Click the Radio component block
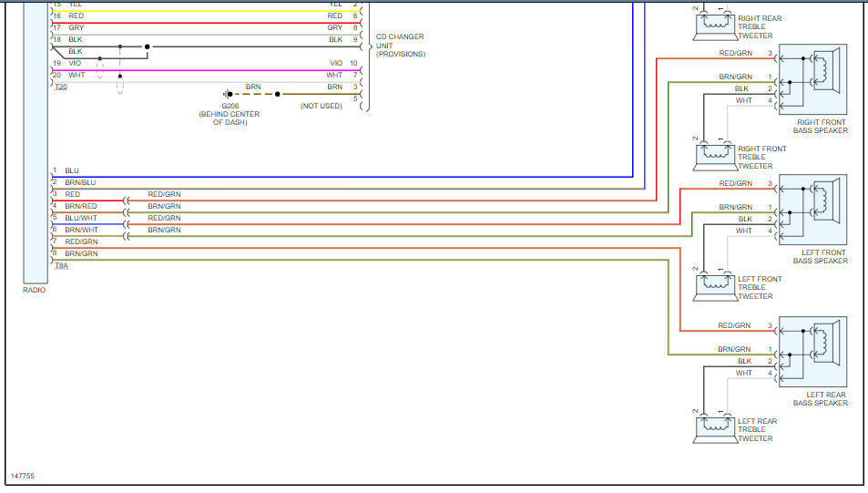 36,142
